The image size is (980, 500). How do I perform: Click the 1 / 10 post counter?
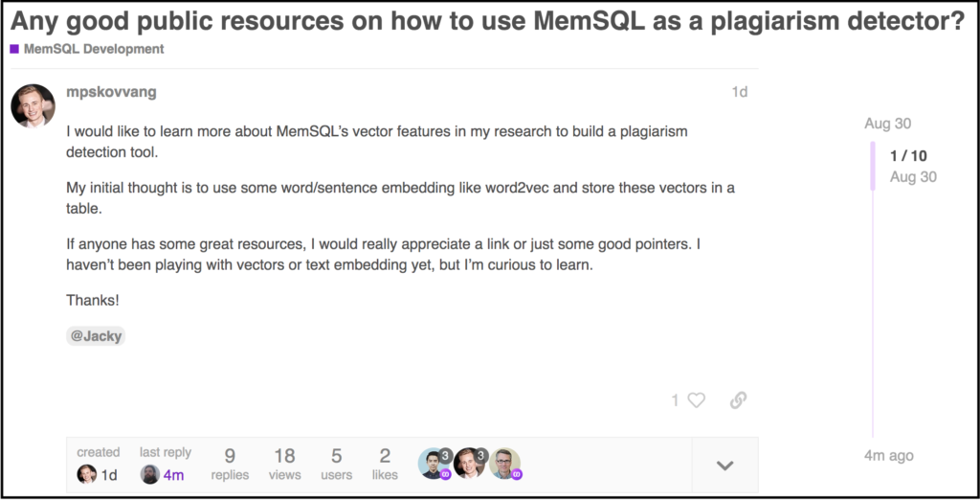909,156
